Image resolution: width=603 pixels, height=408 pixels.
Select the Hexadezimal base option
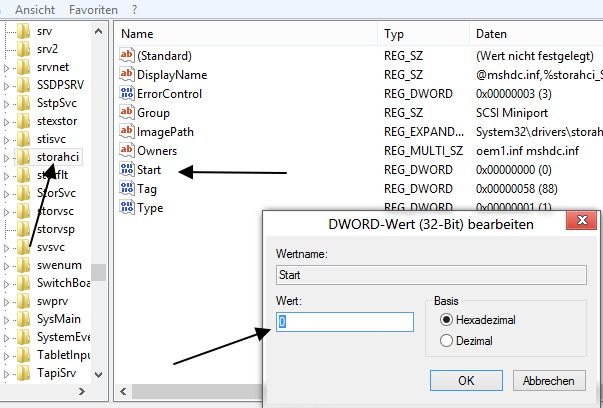(478, 320)
